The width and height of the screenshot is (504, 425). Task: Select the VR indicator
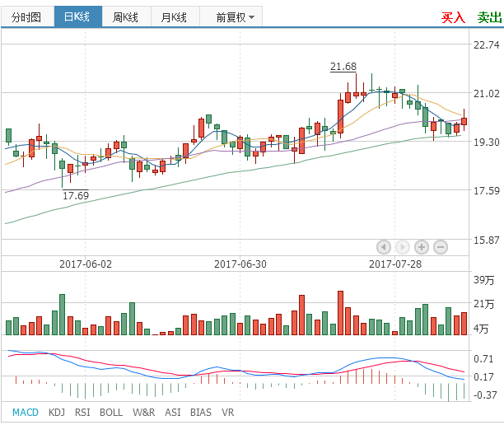[228, 412]
